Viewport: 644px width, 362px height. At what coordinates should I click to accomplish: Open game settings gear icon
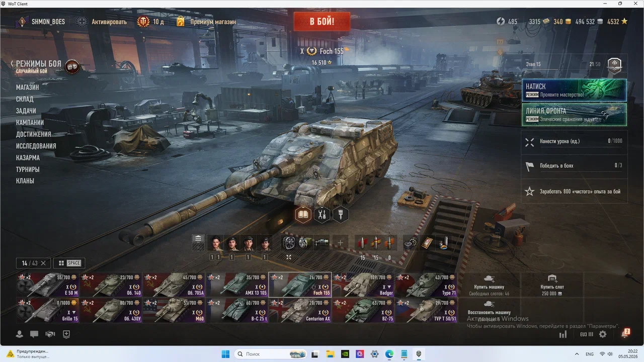click(x=603, y=334)
